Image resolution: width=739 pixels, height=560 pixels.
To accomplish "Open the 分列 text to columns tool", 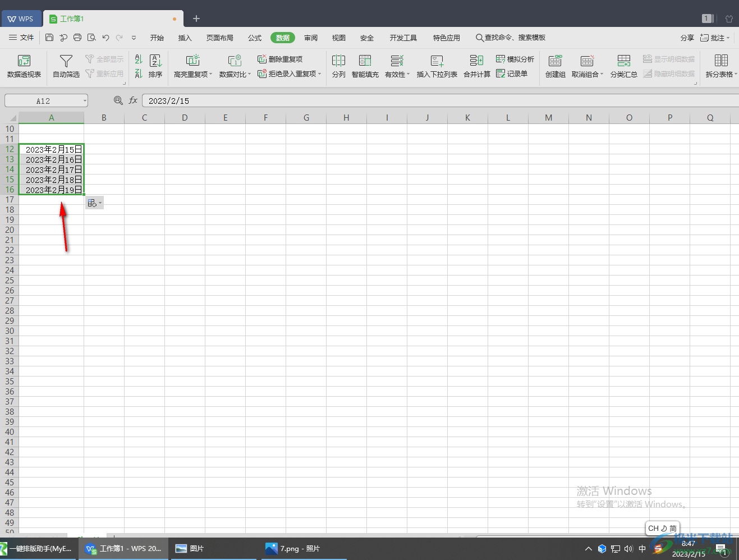I will 338,66.
